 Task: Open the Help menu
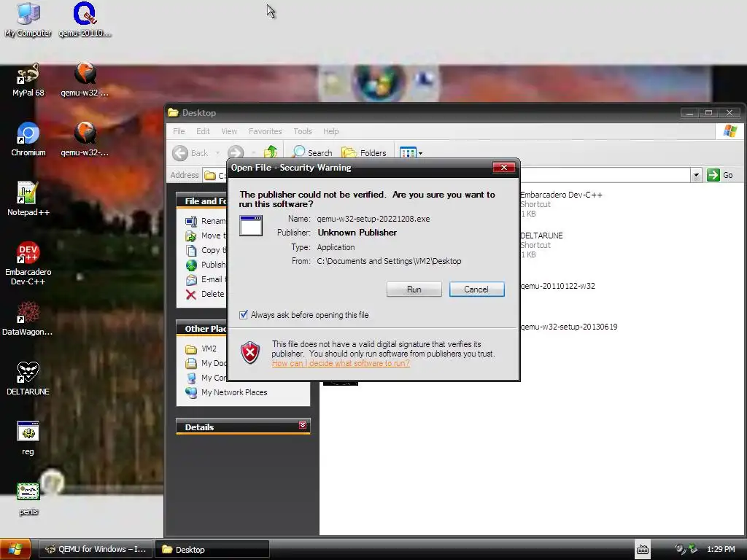pos(330,131)
